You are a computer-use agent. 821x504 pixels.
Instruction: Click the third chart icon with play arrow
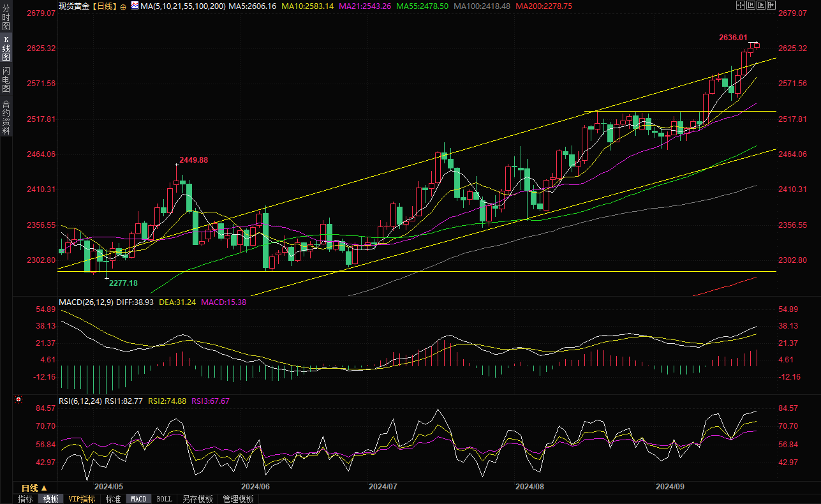coord(760,5)
